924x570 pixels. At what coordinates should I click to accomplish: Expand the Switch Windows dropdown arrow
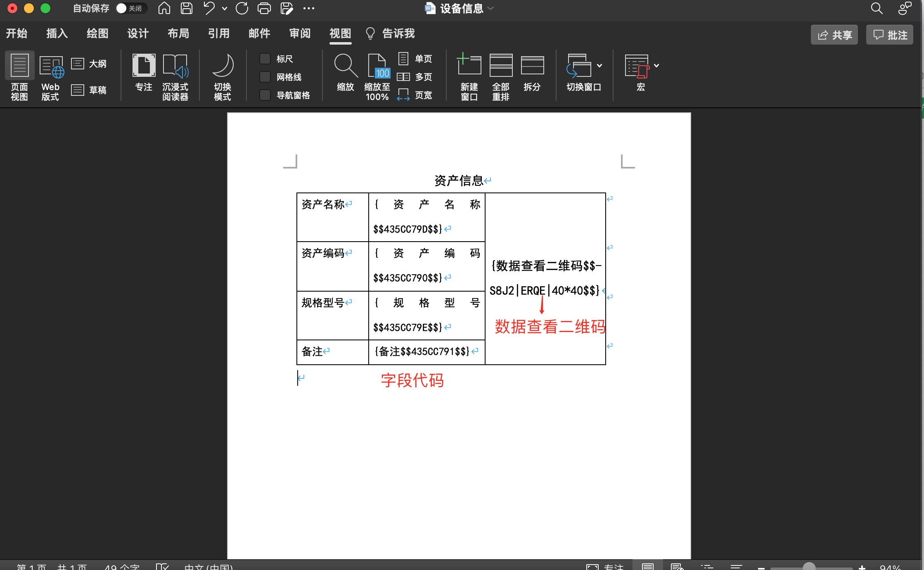[x=599, y=66]
